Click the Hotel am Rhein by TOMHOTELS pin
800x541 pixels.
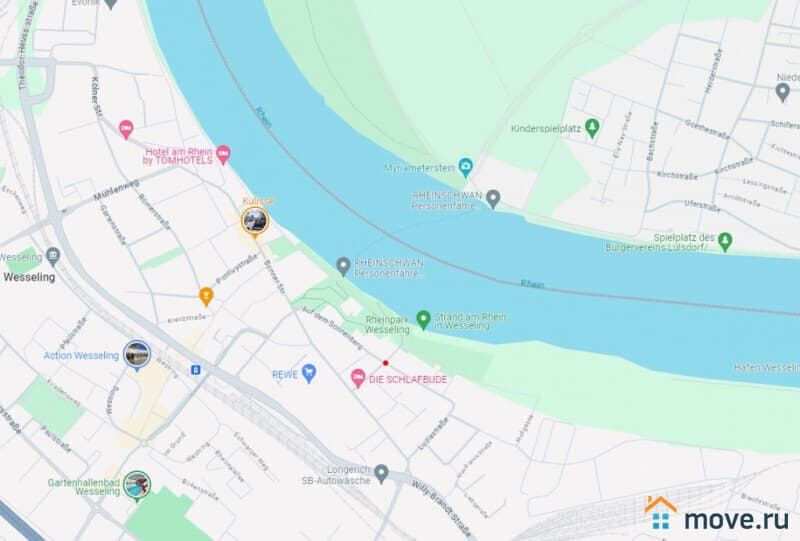[x=223, y=155]
